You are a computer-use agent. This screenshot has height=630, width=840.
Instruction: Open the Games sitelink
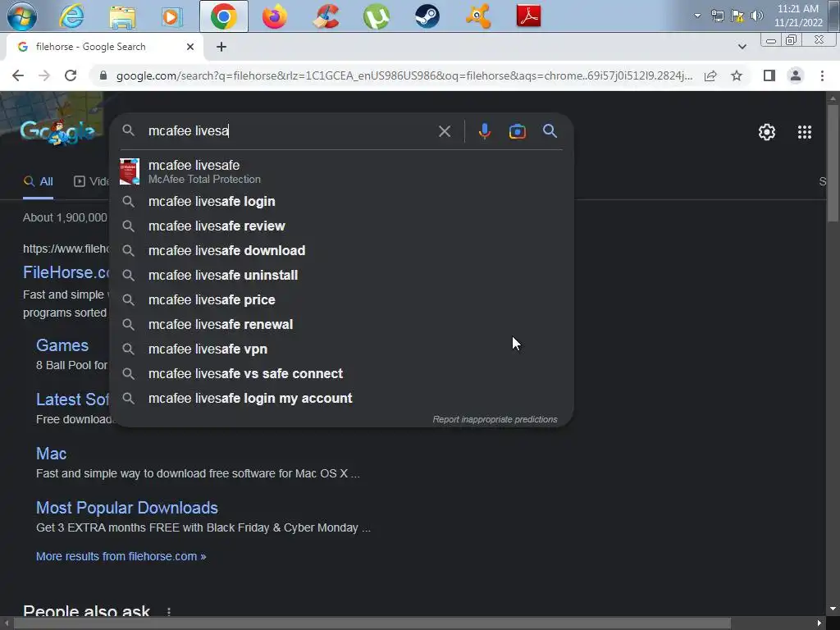tap(62, 345)
